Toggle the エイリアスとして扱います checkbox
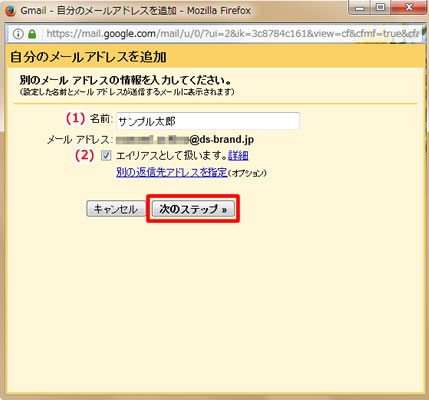This screenshot has height=400, width=429. coord(106,156)
